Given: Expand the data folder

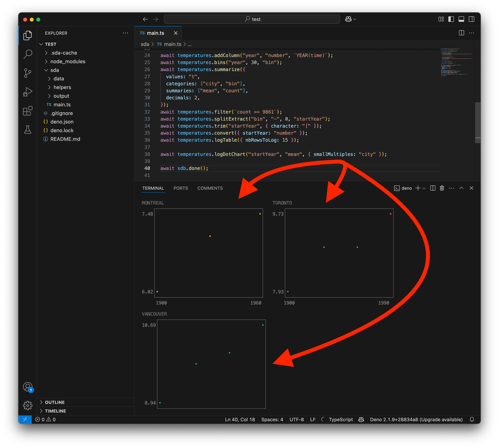Looking at the screenshot, I should [86, 79].
